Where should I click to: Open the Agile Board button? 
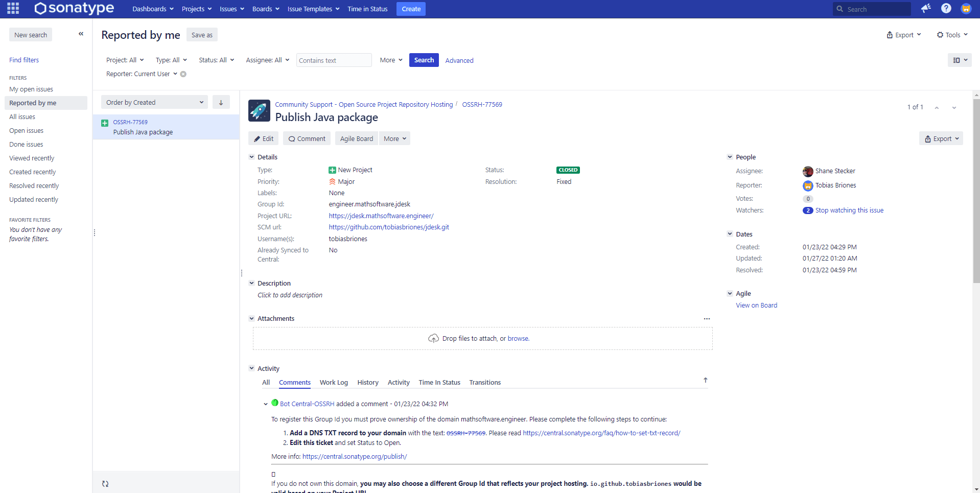[x=357, y=138]
